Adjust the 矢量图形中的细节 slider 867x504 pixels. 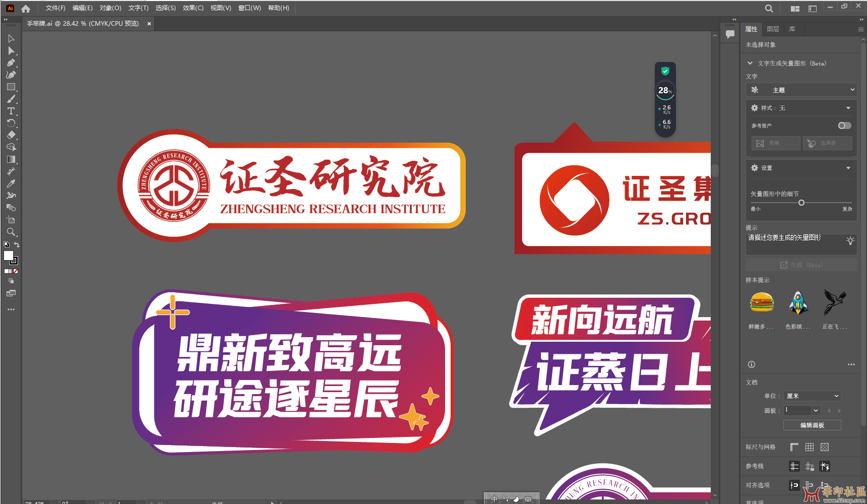pos(801,203)
